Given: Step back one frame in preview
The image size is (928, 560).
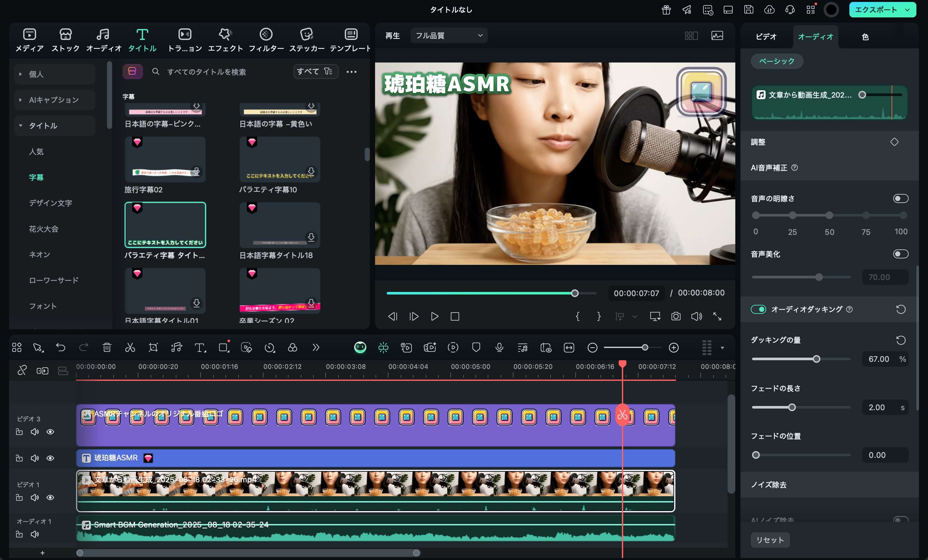Looking at the screenshot, I should point(393,316).
